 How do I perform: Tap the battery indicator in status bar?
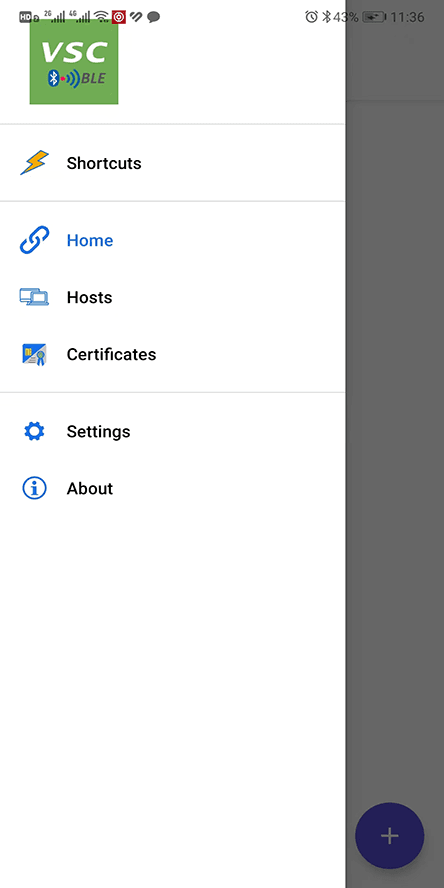coord(374,17)
